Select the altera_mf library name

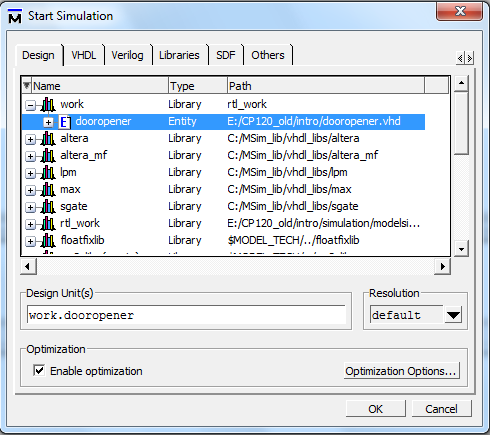[x=84, y=155]
